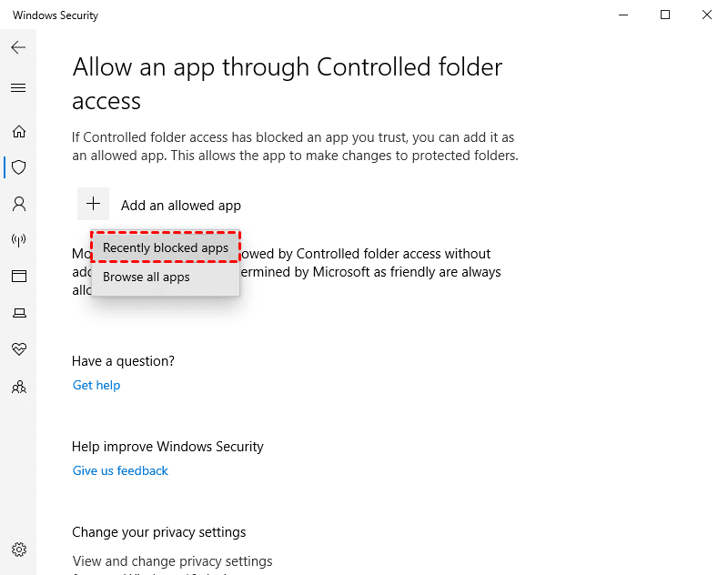
Task: Click the Get help link
Action: coord(96,386)
